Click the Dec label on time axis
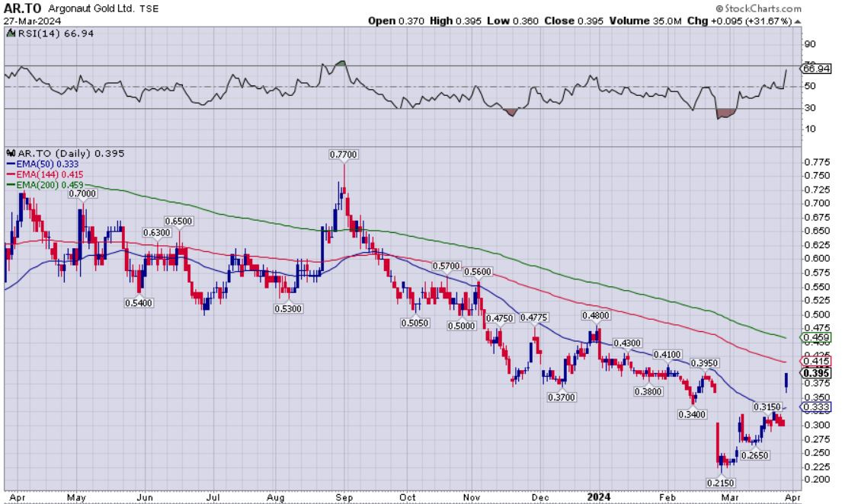842x504 pixels. 539,498
